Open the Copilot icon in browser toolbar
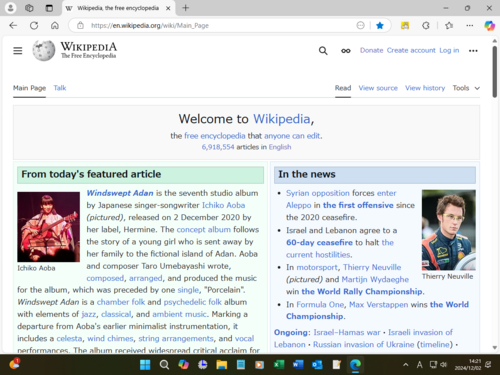This screenshot has height=375, width=500. coord(489,26)
